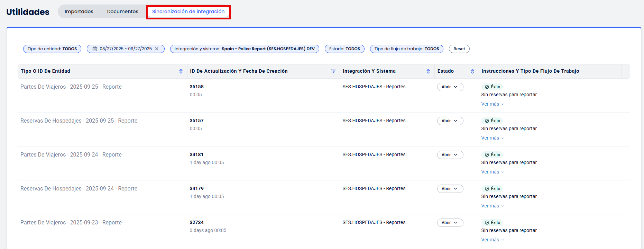
Task: Switch to the Importados tab
Action: click(x=79, y=11)
